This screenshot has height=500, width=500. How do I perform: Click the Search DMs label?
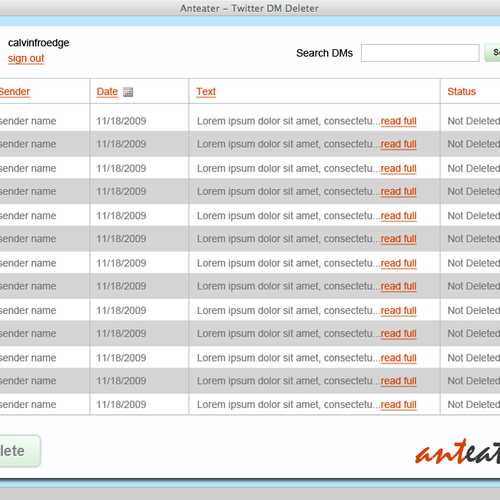[324, 53]
